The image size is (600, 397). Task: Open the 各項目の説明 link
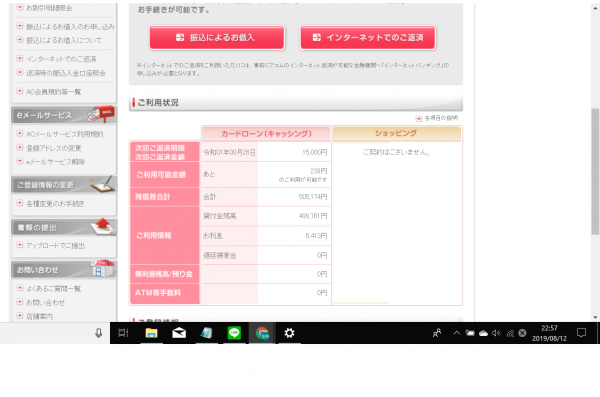[441, 118]
